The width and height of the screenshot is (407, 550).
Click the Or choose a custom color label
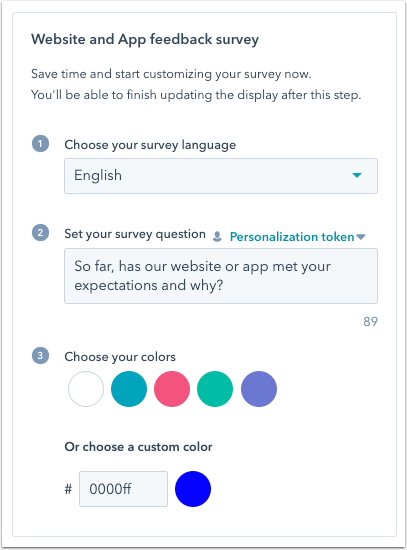[x=139, y=447]
